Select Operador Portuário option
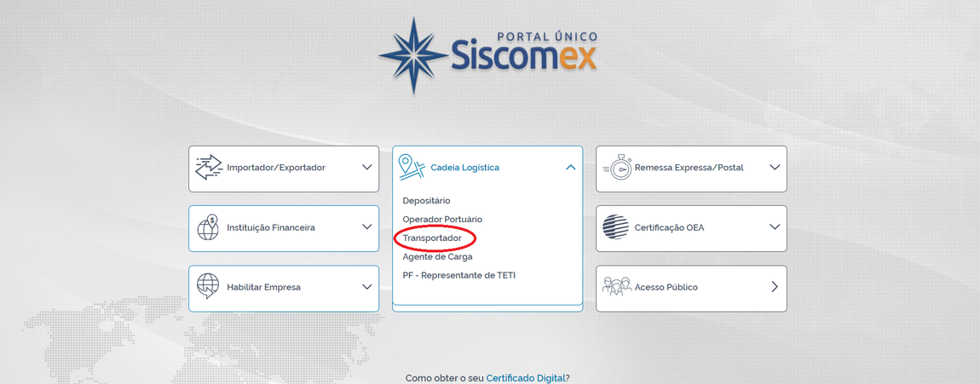Screen dimensions: 980x384 (442, 219)
